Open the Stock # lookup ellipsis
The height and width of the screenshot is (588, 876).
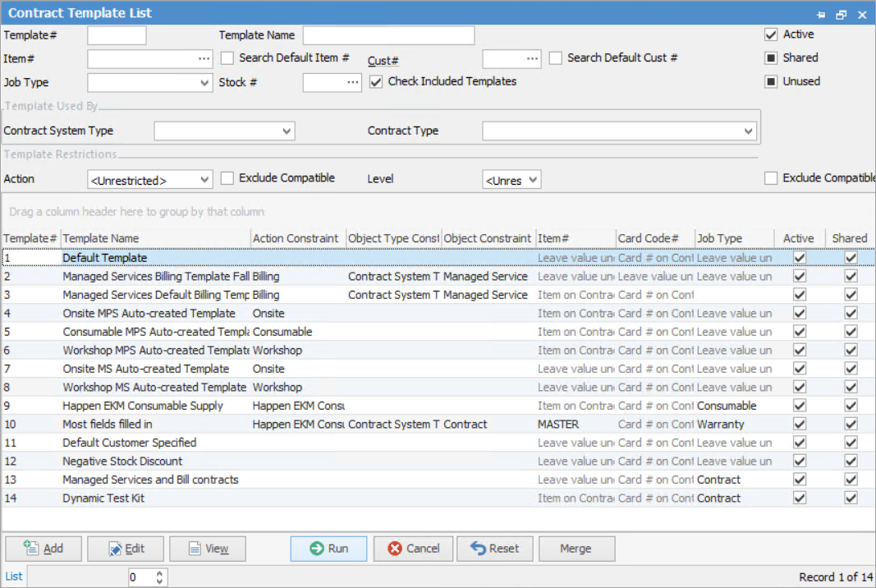(353, 82)
